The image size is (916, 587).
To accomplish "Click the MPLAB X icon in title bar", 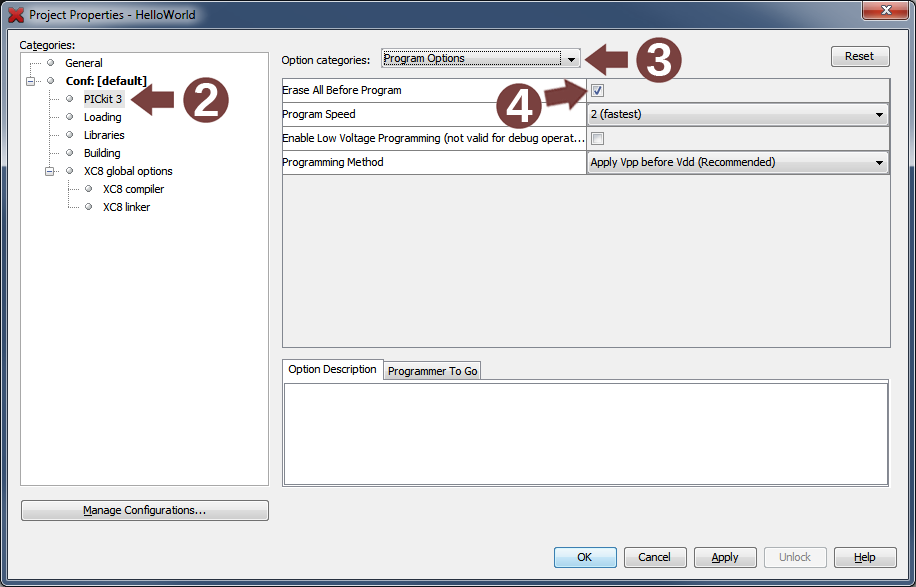I will 16,15.
